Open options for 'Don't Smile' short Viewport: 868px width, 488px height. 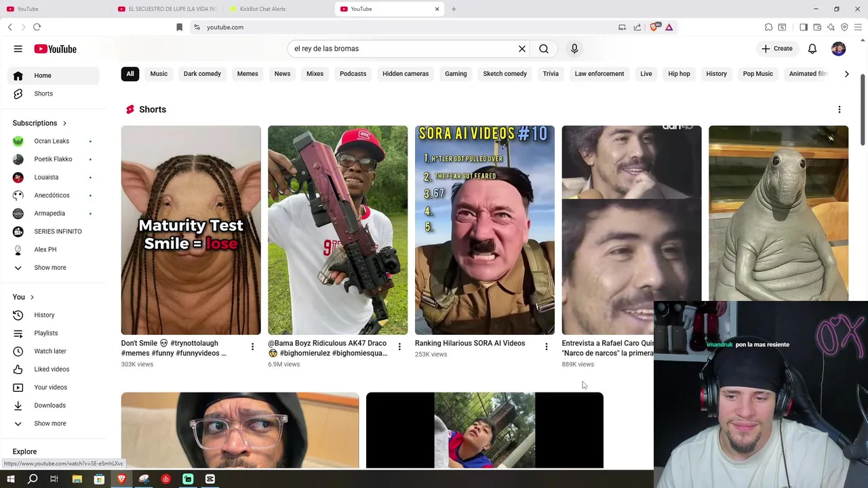pos(252,346)
